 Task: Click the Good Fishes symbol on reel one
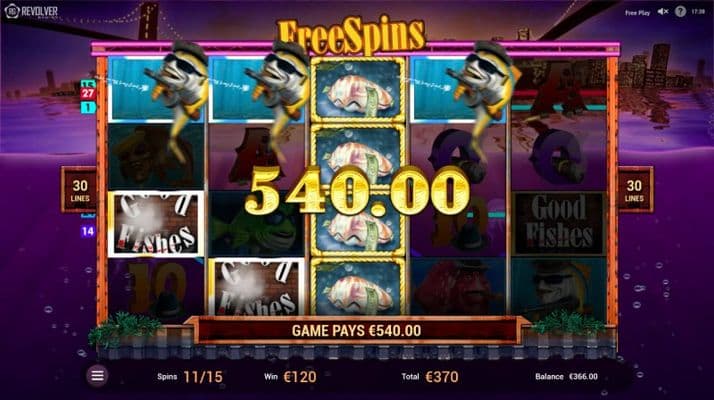pos(156,224)
